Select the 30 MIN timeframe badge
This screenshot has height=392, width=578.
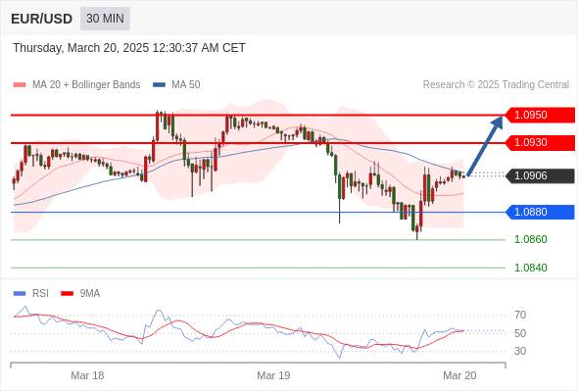tap(105, 18)
